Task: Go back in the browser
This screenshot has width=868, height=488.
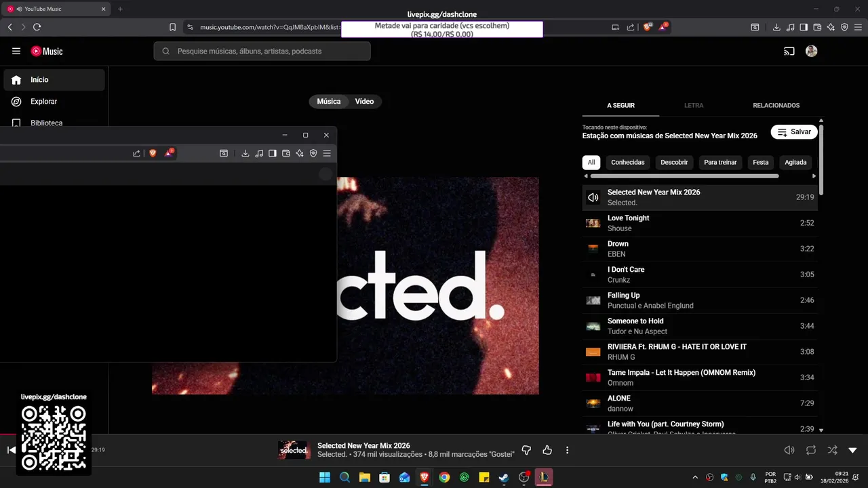Action: click(x=9, y=27)
